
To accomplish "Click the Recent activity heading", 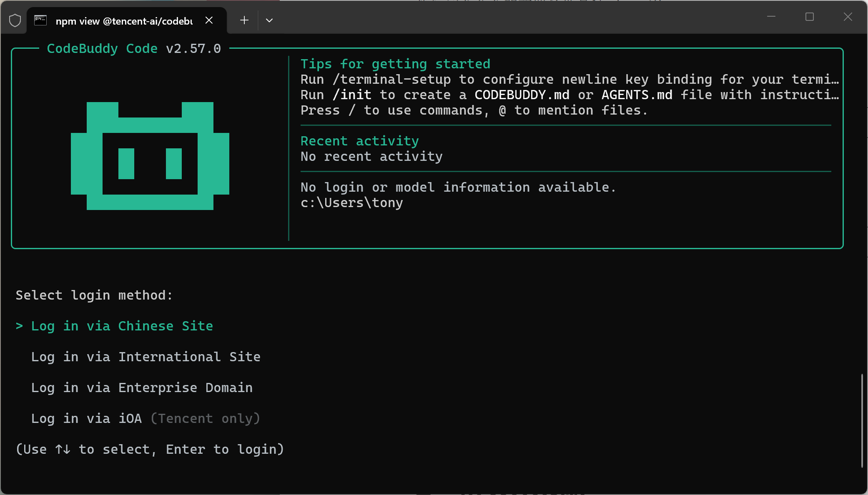I will [359, 141].
